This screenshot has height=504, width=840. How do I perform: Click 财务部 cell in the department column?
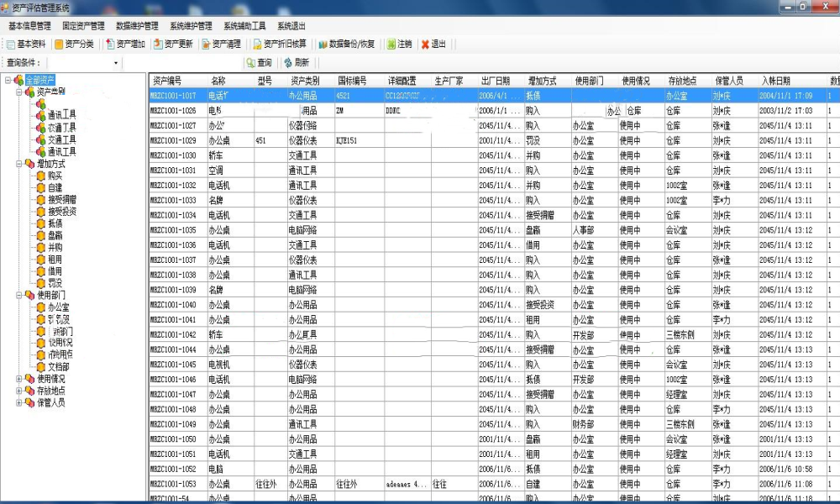coord(594,424)
